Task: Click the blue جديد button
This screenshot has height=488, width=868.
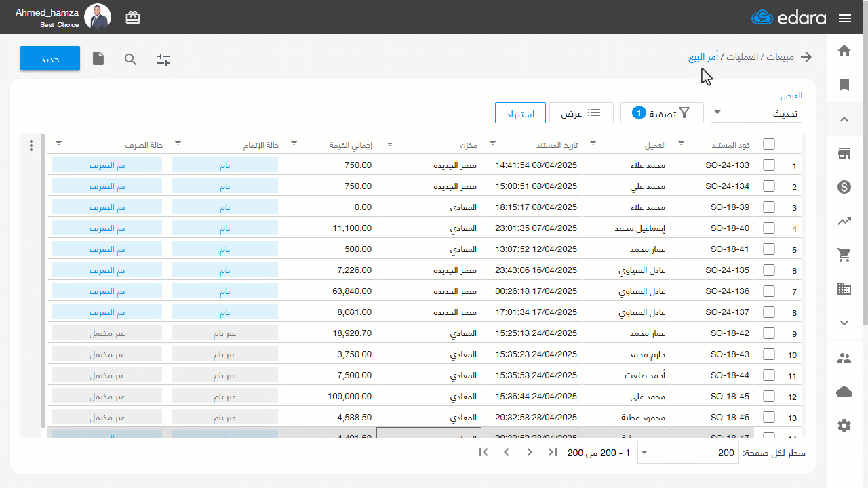Action: coord(50,59)
